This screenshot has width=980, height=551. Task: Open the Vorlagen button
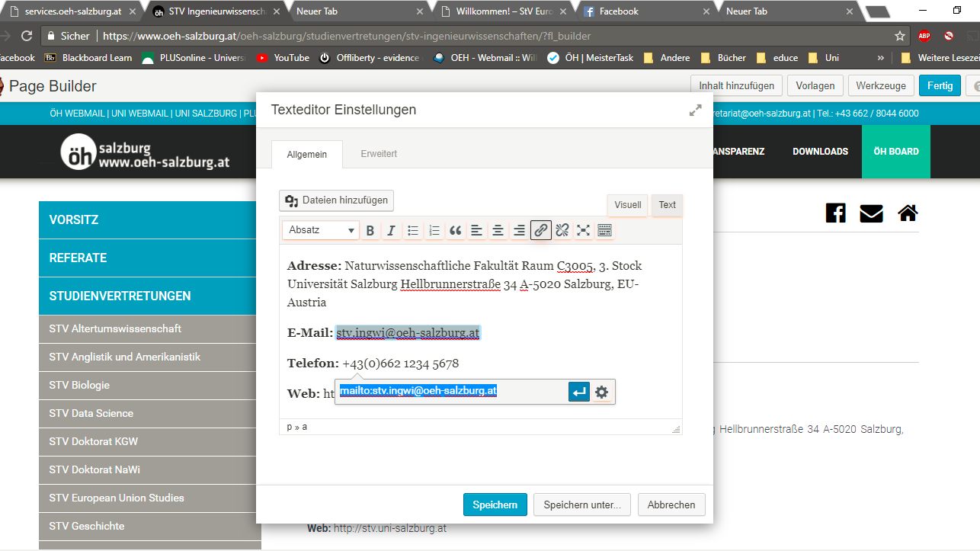(815, 85)
